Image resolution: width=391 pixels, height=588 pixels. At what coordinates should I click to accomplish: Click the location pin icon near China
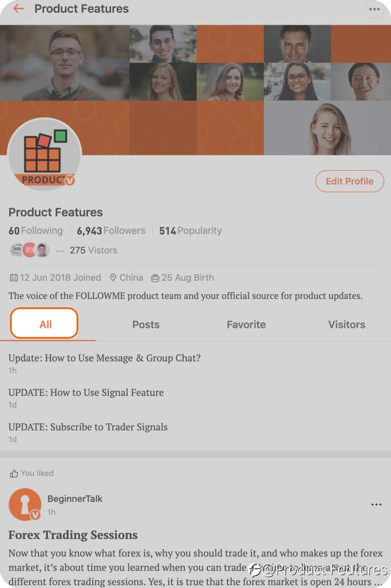click(113, 277)
